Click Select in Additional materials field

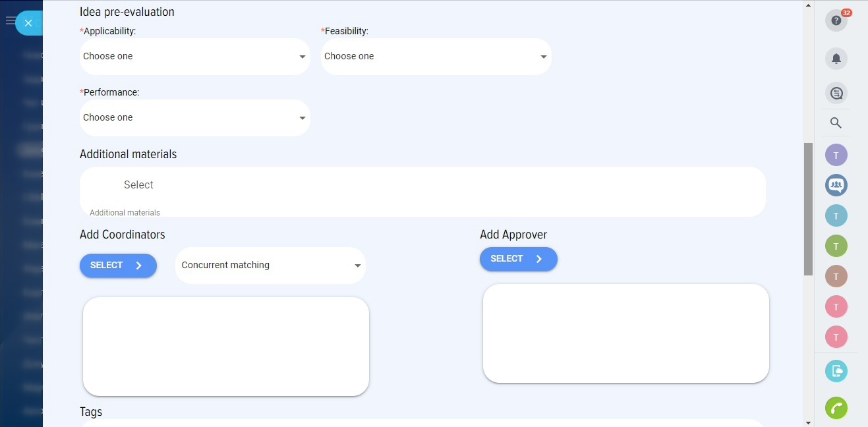(138, 185)
